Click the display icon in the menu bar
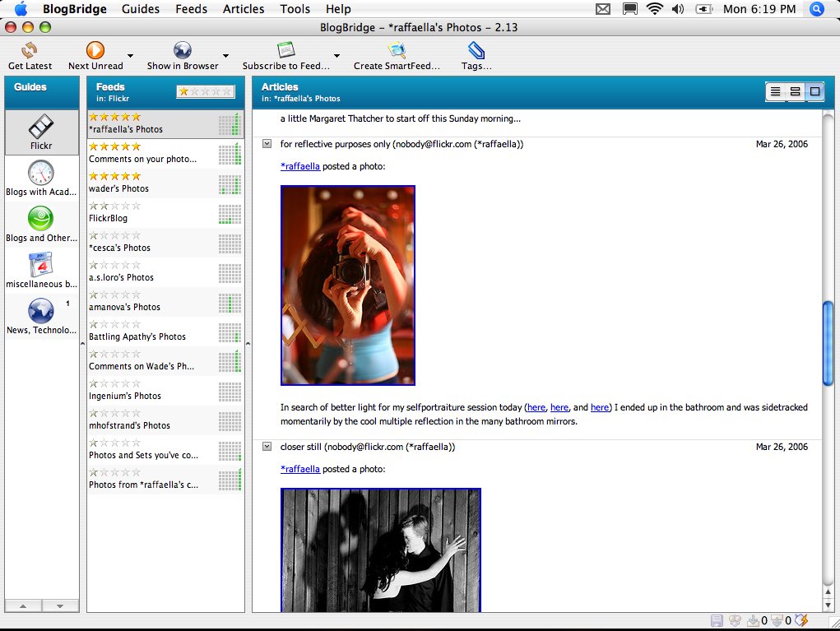Screen dimensions: 840x631 coord(630,9)
